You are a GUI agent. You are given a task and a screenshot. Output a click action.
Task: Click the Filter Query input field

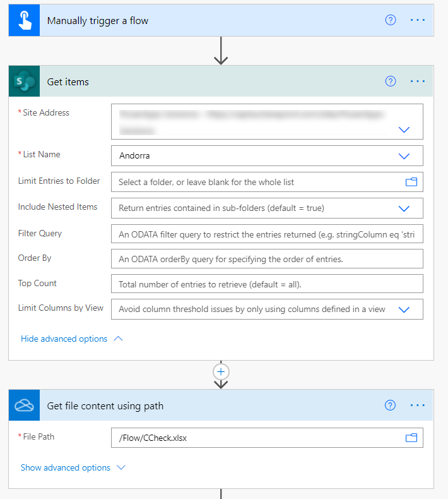pos(267,234)
